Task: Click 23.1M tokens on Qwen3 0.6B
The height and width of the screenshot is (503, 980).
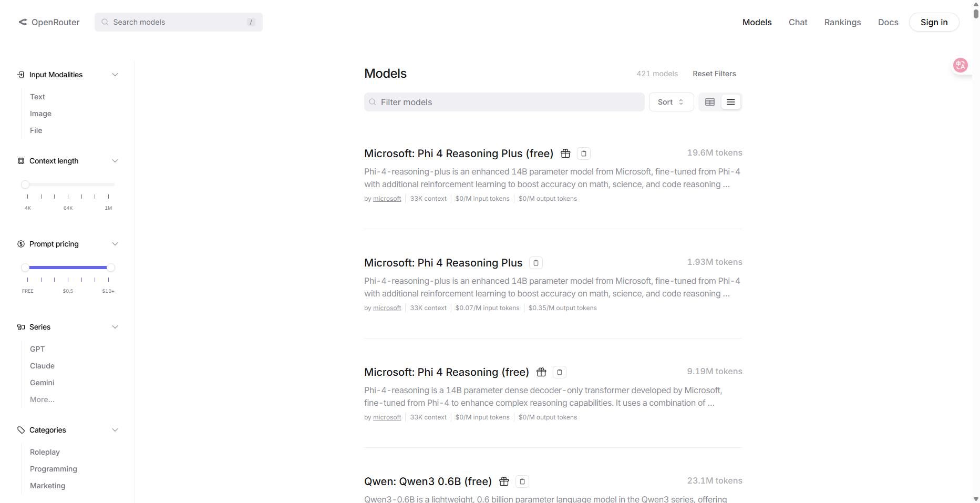Action: click(715, 481)
